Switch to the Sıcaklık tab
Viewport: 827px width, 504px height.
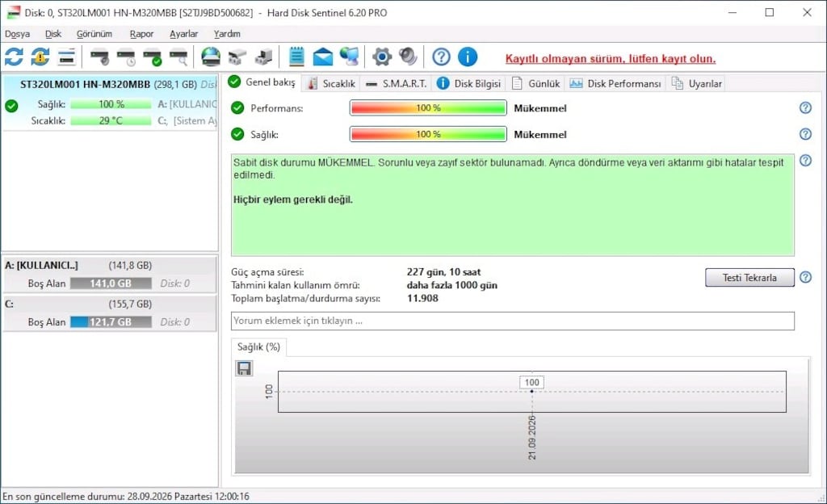tap(331, 83)
